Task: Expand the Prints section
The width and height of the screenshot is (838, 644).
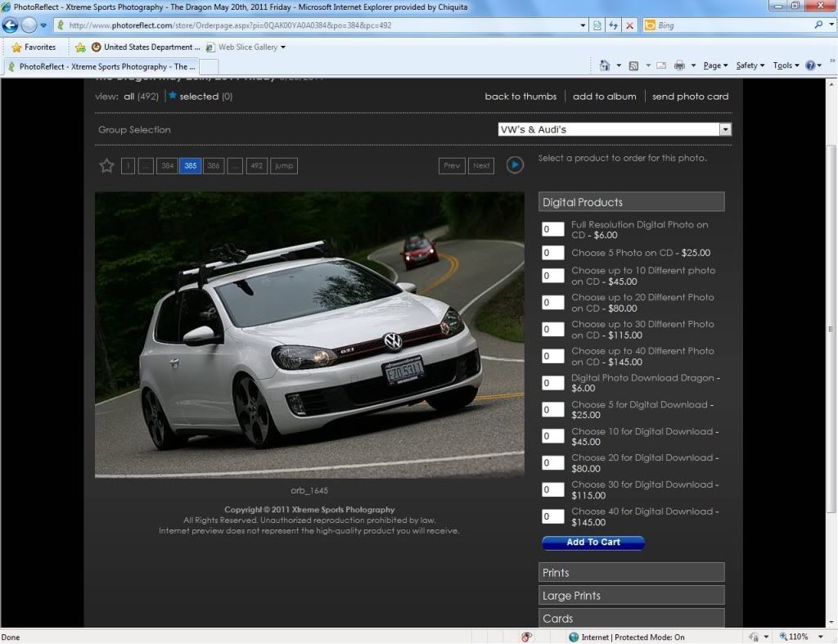Action: 631,572
